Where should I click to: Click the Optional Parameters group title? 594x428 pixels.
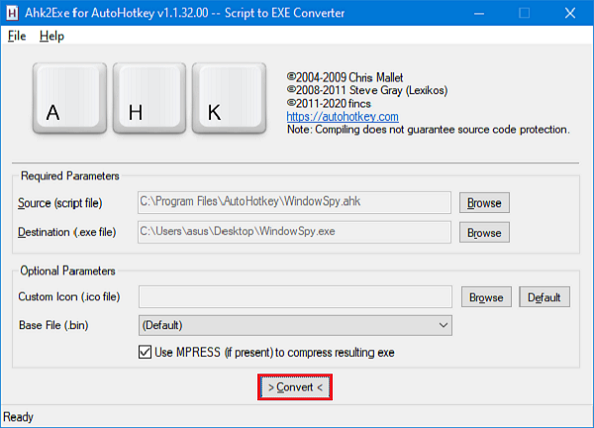tap(67, 271)
